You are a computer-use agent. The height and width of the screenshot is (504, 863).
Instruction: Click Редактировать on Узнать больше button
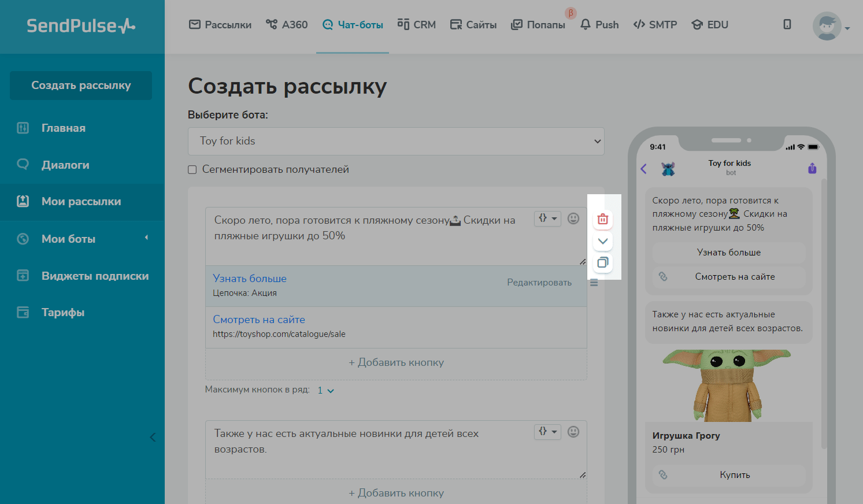pyautogui.click(x=539, y=283)
